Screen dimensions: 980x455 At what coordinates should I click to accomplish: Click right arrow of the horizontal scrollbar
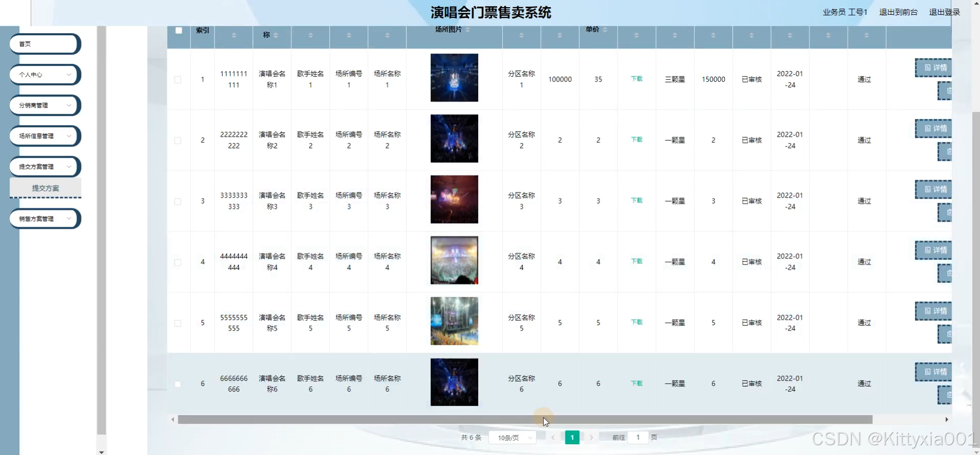[x=946, y=420]
